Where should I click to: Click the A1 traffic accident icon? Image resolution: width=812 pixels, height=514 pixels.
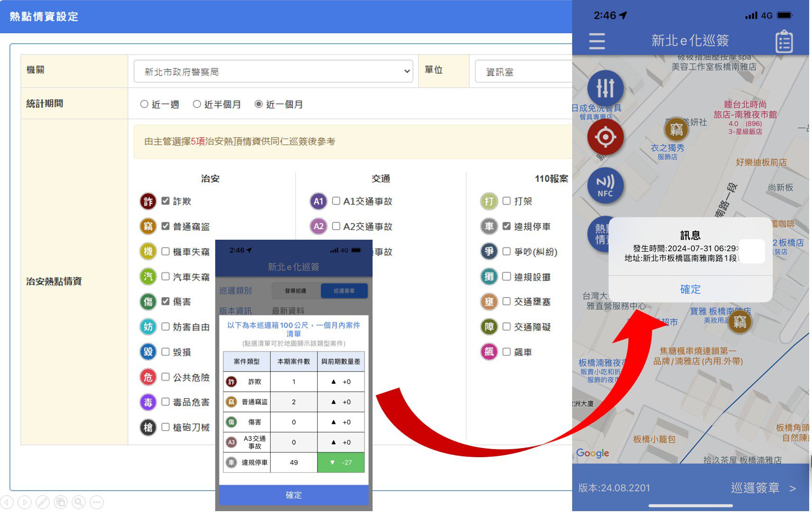coord(319,201)
